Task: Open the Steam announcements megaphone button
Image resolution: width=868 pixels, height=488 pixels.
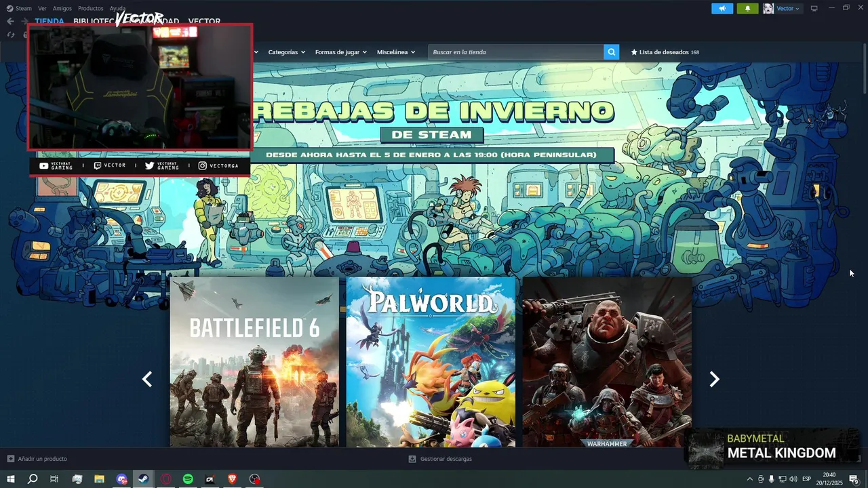Action: point(722,8)
